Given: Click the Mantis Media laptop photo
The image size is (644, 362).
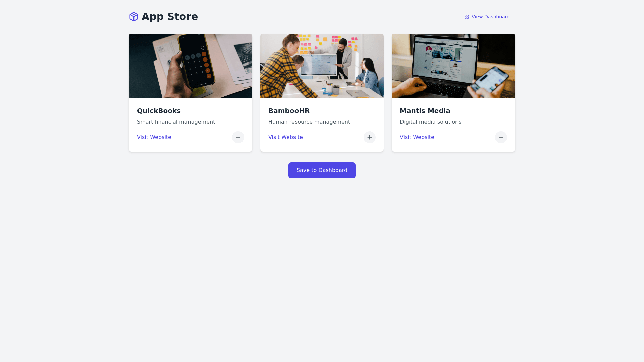Looking at the screenshot, I should [x=453, y=66].
